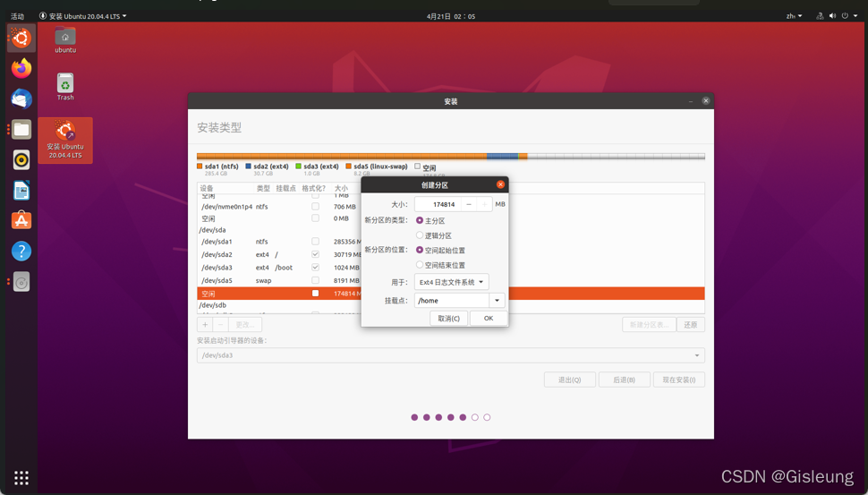Open the ubuntu home folder desktop icon
868x495 pixels.
(x=65, y=39)
